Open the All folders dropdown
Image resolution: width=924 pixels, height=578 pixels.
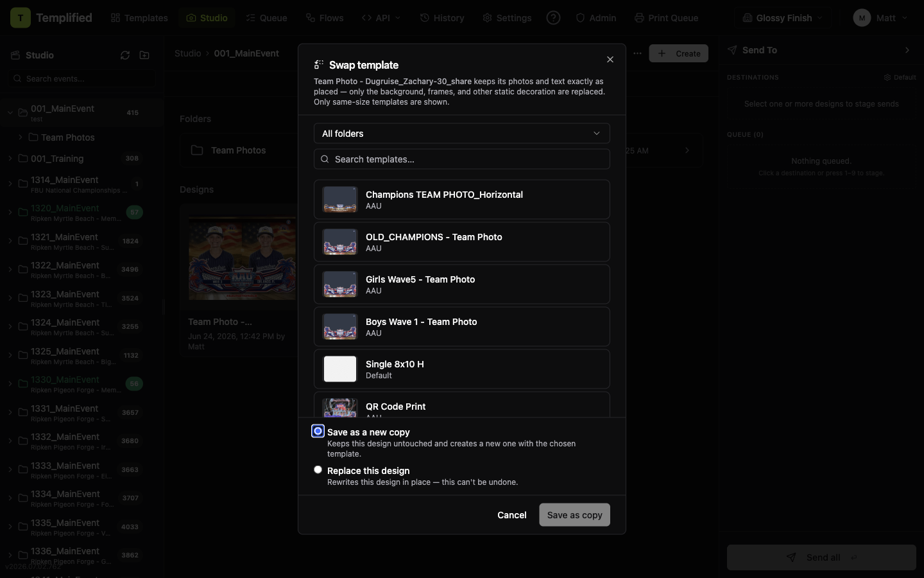tap(462, 134)
